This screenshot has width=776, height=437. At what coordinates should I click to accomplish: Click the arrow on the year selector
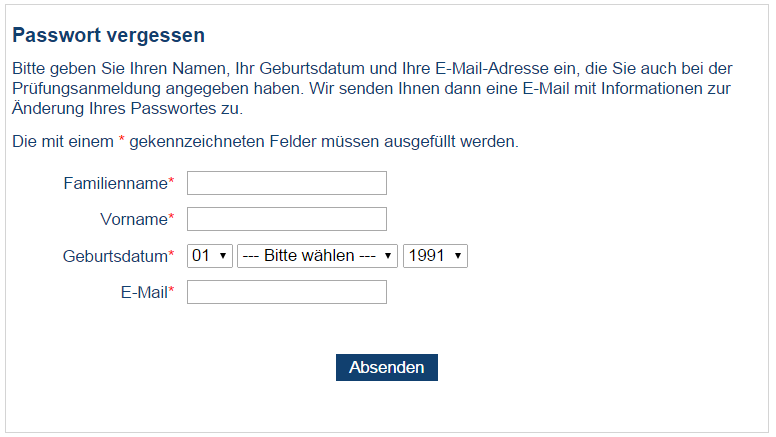[x=457, y=256]
